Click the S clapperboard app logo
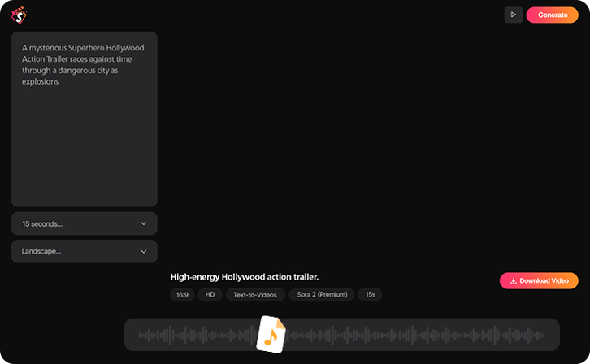This screenshot has width=590, height=364. [19, 15]
